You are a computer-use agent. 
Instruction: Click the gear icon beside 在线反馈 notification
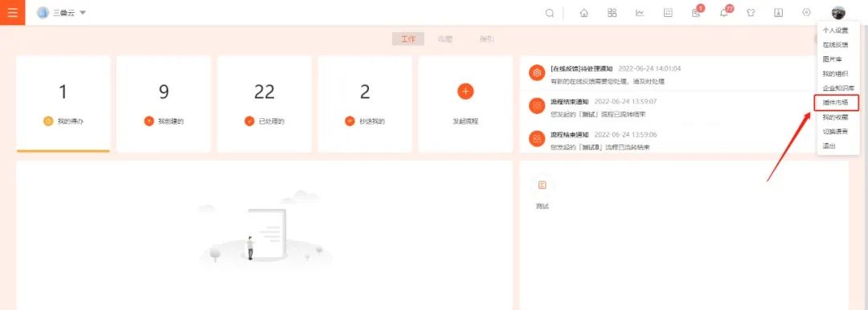[x=536, y=72]
